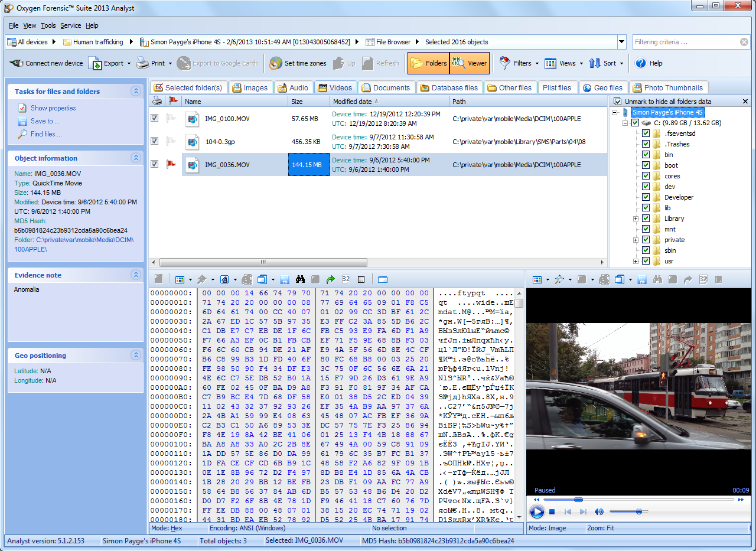Image resolution: width=756 pixels, height=551 pixels.
Task: Click the red flag on IMG_0036.MOV row
Action: (x=171, y=165)
